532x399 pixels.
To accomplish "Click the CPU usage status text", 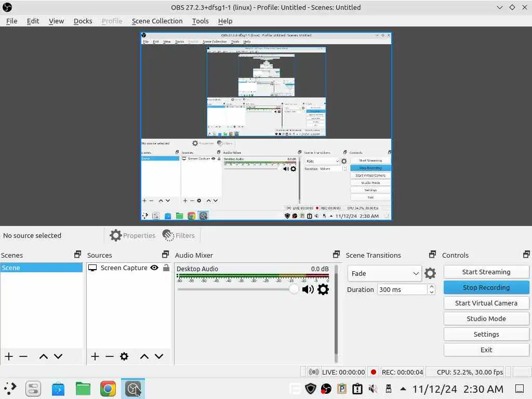I will click(470, 372).
